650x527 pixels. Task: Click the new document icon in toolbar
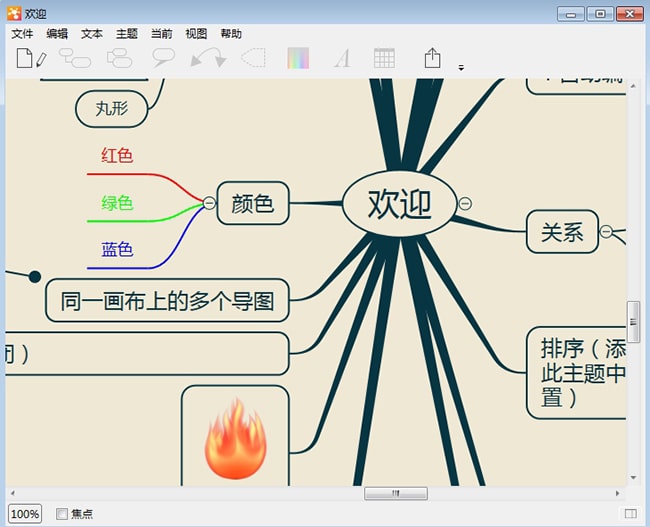click(x=30, y=59)
